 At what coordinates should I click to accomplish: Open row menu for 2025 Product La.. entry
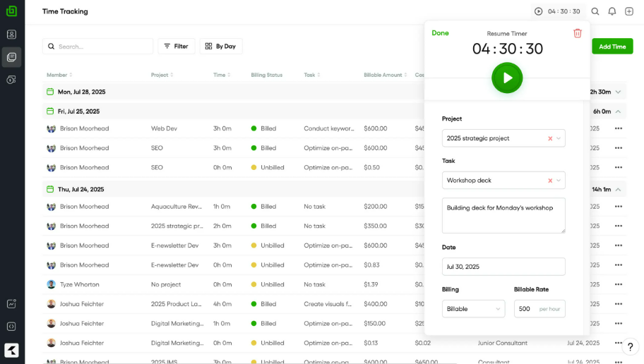(618, 304)
